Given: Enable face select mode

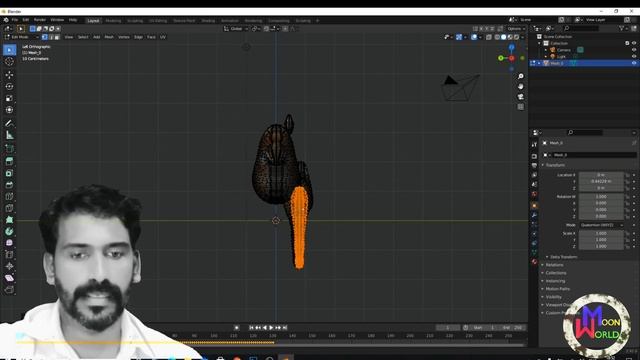Looking at the screenshot, I should tap(57, 37).
